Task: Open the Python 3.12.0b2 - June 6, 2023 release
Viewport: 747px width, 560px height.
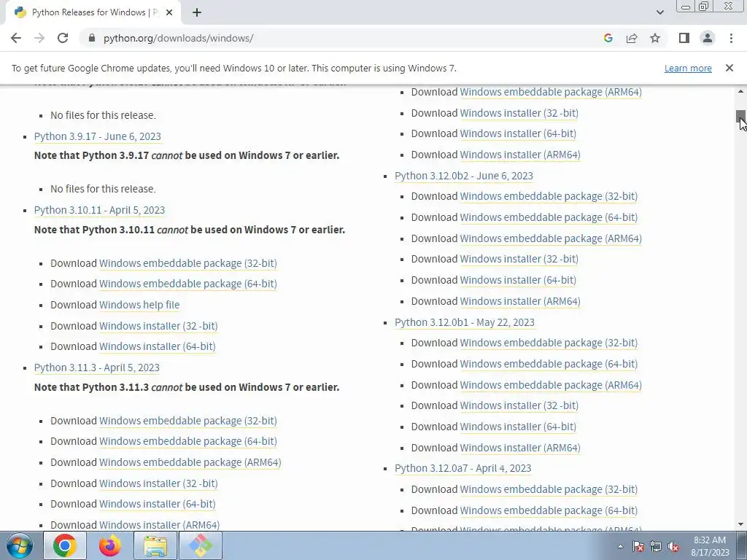Action: pos(463,176)
